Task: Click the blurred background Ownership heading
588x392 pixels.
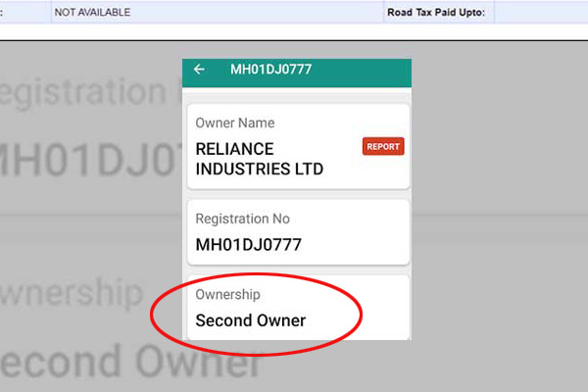Action: tap(73, 294)
